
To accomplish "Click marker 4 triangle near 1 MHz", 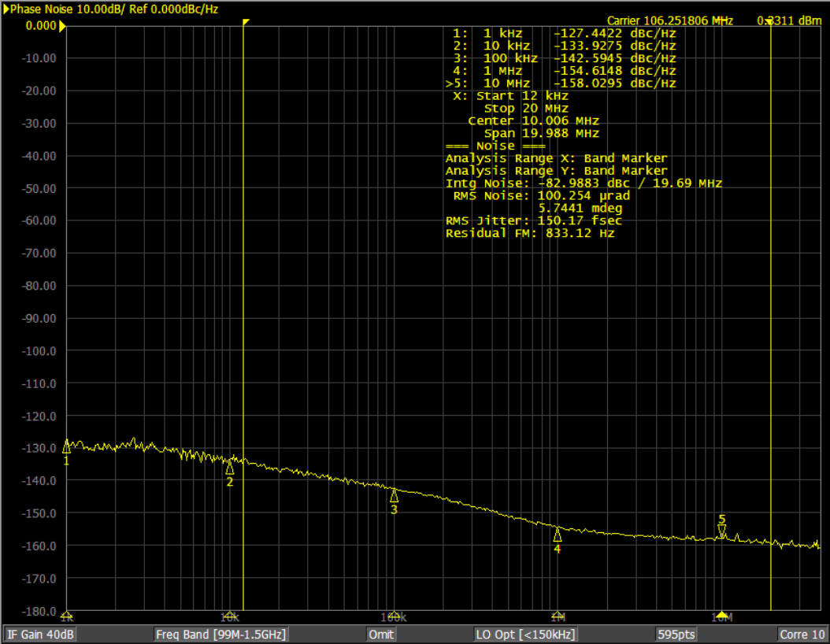I will (558, 535).
